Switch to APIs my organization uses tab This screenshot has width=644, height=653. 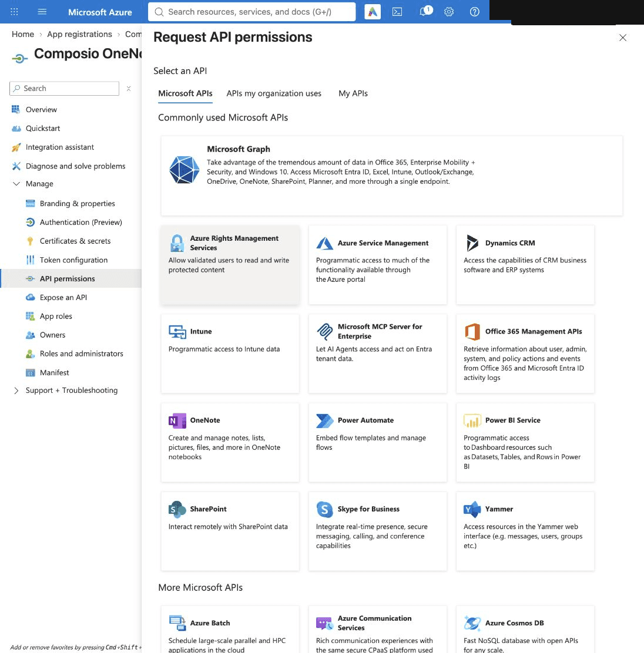pyautogui.click(x=274, y=93)
